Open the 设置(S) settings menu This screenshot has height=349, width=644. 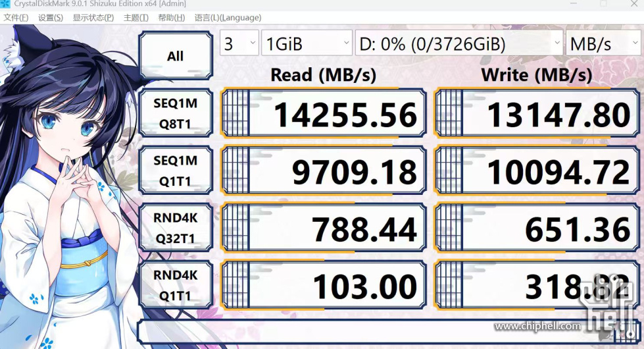pyautogui.click(x=51, y=18)
